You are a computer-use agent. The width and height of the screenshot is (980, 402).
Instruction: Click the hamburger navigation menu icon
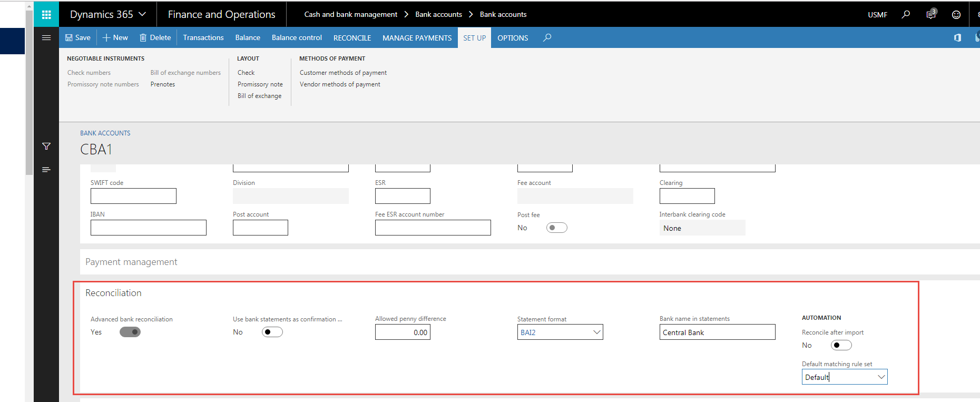(x=46, y=37)
